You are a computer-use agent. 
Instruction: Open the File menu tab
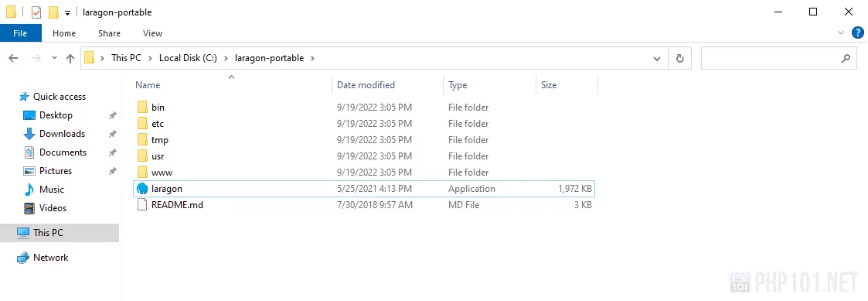coord(20,33)
